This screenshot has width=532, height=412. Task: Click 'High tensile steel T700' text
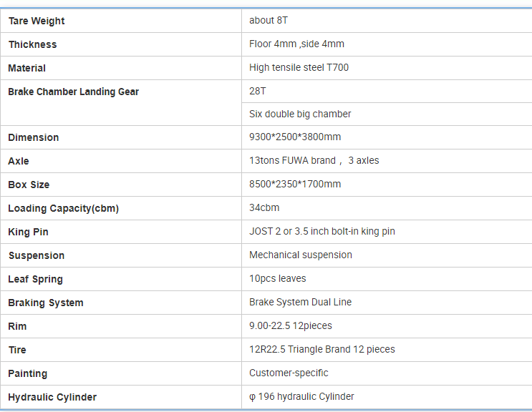coord(299,67)
